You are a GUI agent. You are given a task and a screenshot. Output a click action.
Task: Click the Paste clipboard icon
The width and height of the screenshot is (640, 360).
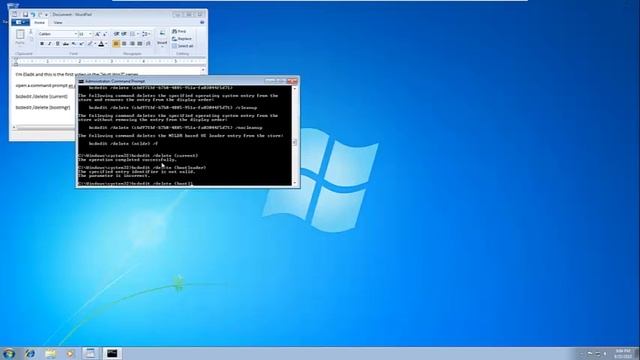[20, 35]
